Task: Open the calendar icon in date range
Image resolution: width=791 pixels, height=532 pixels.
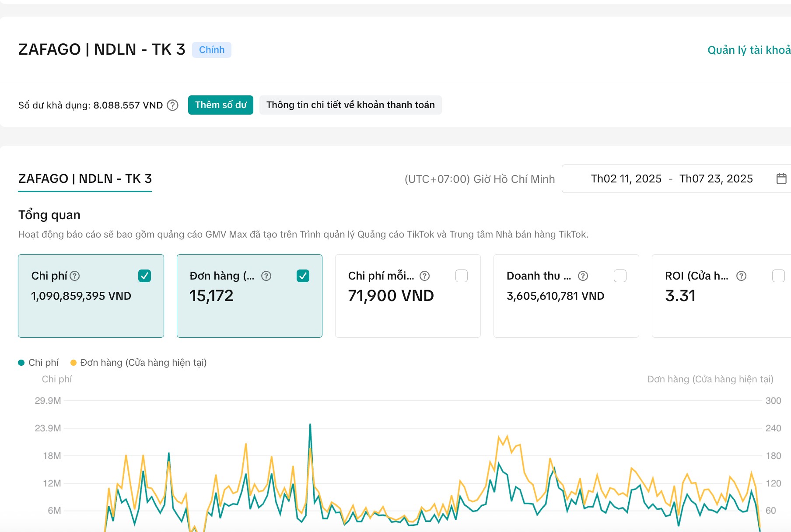Action: (x=781, y=178)
